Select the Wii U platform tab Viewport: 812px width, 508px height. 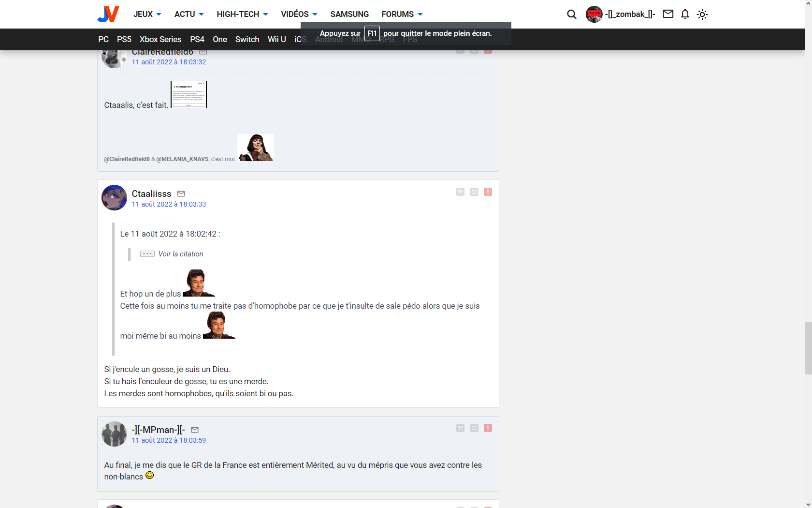tap(277, 39)
